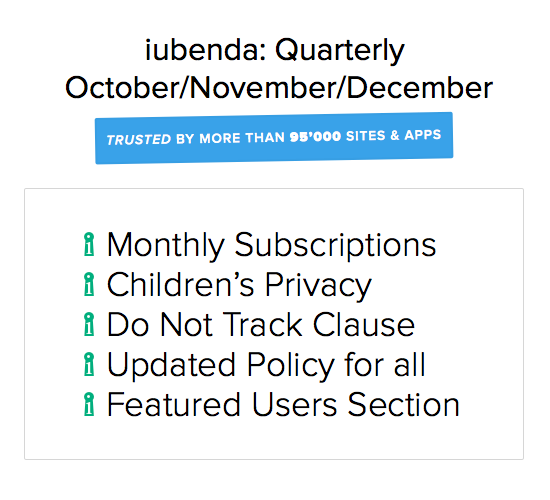Click the blue Trusted by sites banner

coord(274,138)
